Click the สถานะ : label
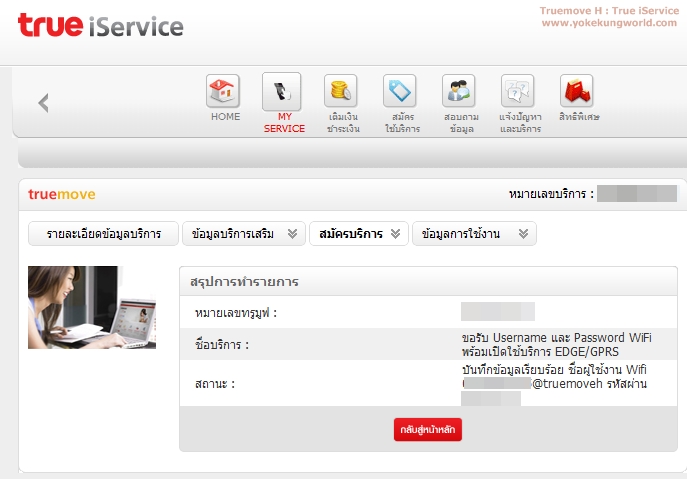Image resolution: width=687 pixels, height=479 pixels. (x=215, y=384)
